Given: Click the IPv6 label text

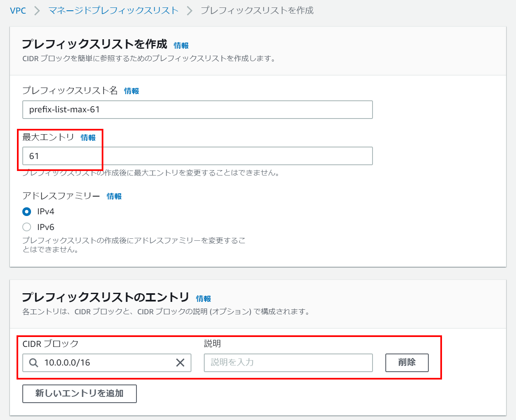Looking at the screenshot, I should click(46, 227).
